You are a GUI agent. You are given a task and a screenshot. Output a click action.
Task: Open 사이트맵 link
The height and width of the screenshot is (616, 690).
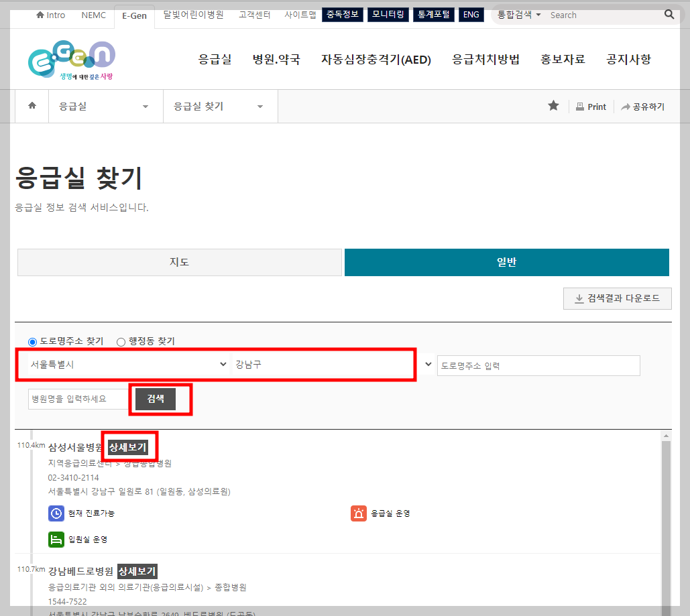pos(300,15)
